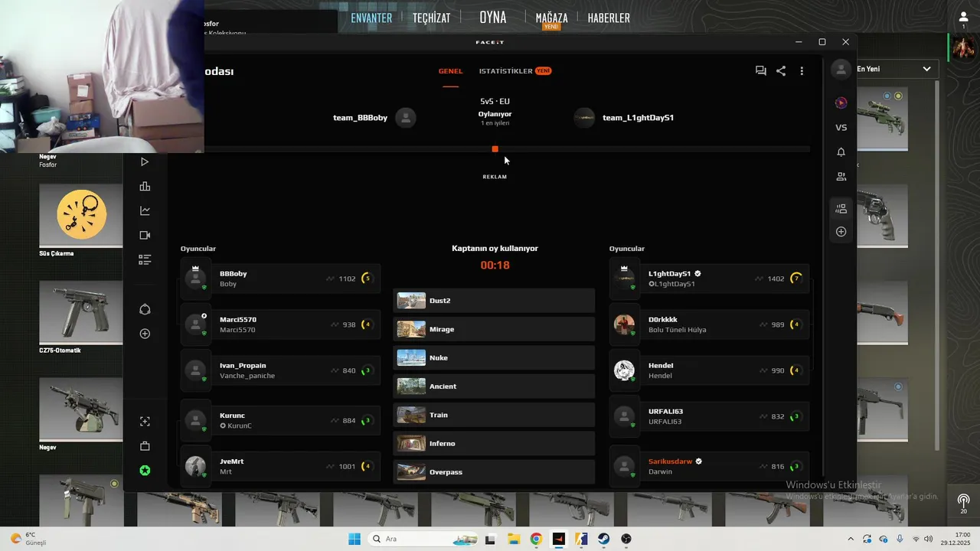The width and height of the screenshot is (980, 551).
Task: Open the colorful play-circle icon in right sidebar
Action: (841, 103)
